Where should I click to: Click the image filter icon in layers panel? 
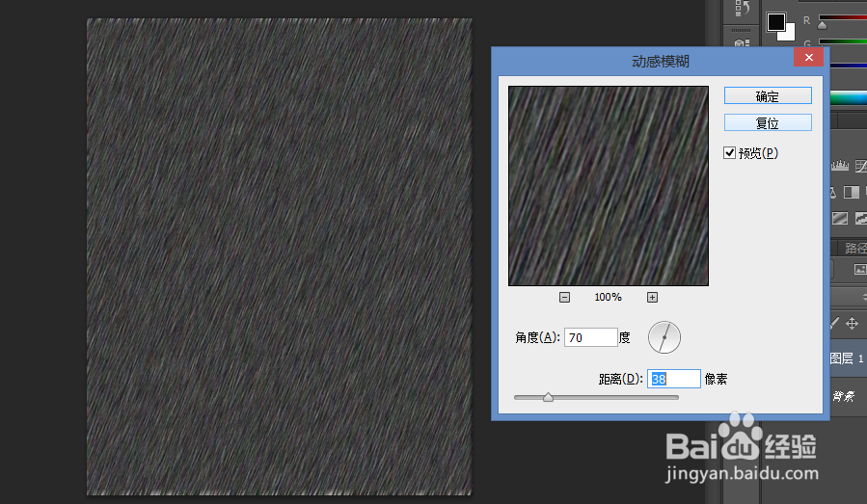[860, 270]
